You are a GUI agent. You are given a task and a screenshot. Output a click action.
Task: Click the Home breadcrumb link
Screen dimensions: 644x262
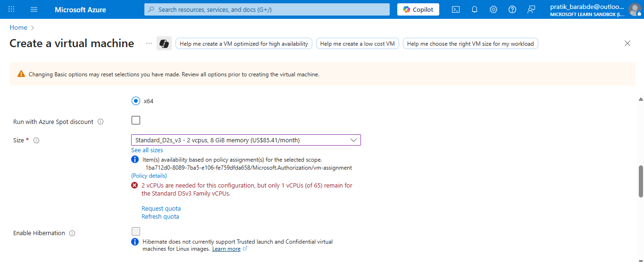coord(18,28)
